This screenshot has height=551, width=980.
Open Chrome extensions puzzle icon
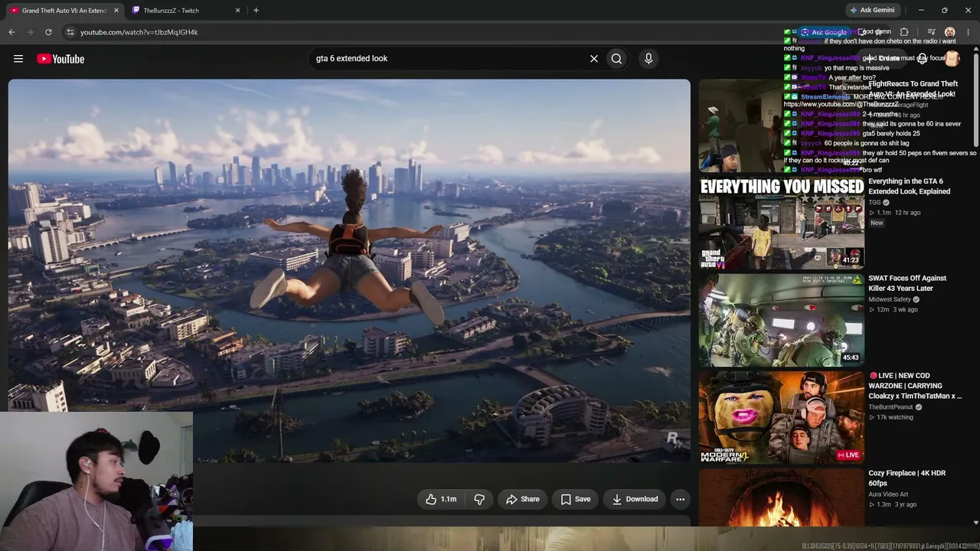click(904, 32)
